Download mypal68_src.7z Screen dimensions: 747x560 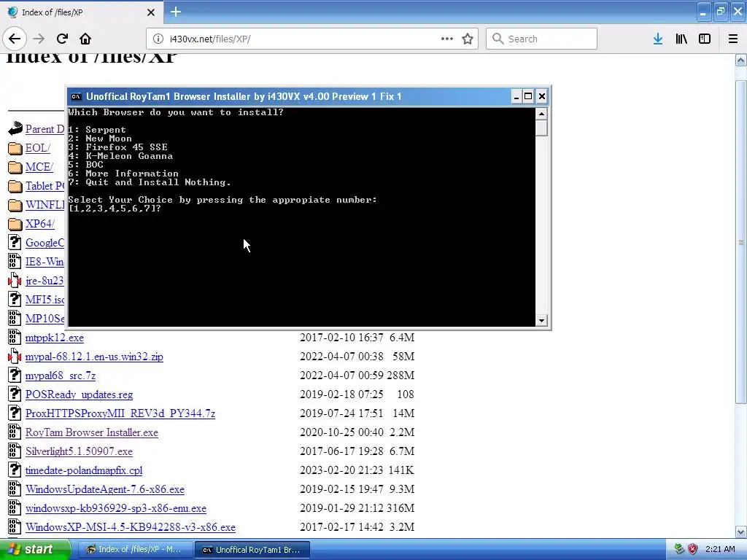[61, 376]
